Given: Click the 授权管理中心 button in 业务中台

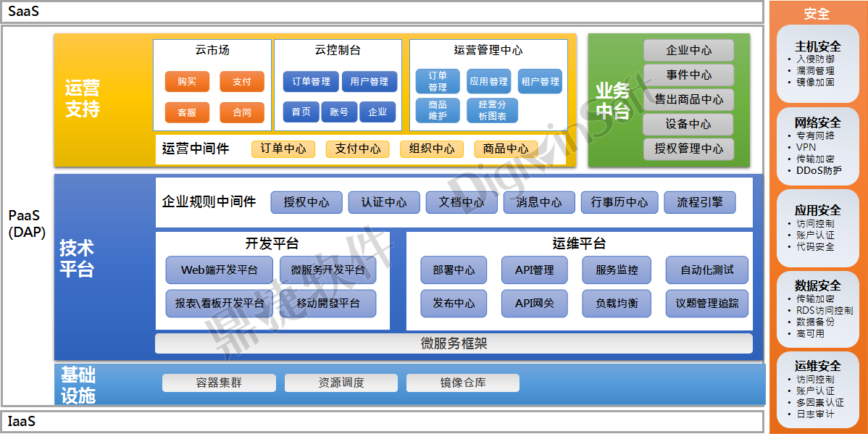Looking at the screenshot, I should point(688,149).
